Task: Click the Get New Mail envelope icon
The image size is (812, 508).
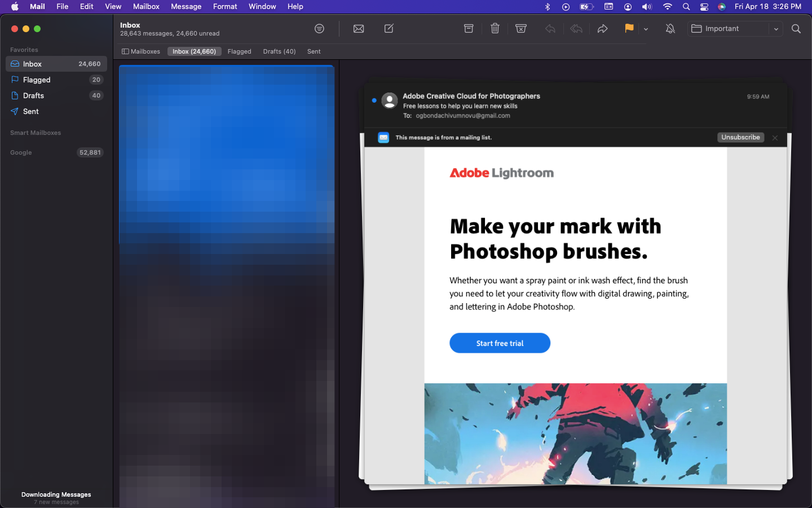Action: (359, 29)
